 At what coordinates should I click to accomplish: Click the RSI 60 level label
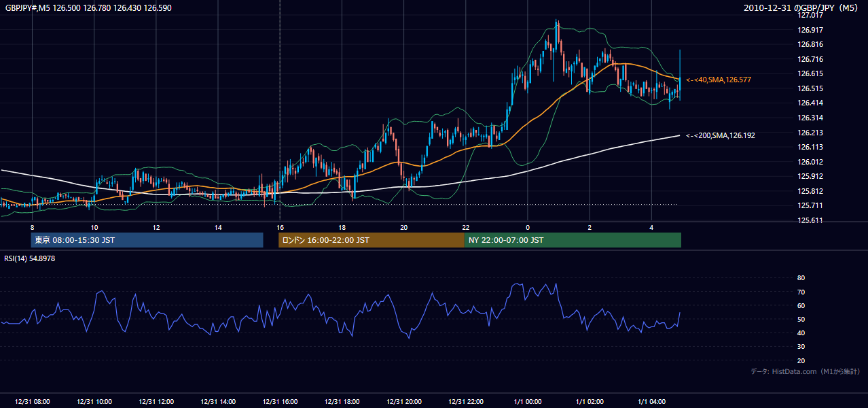pyautogui.click(x=801, y=305)
